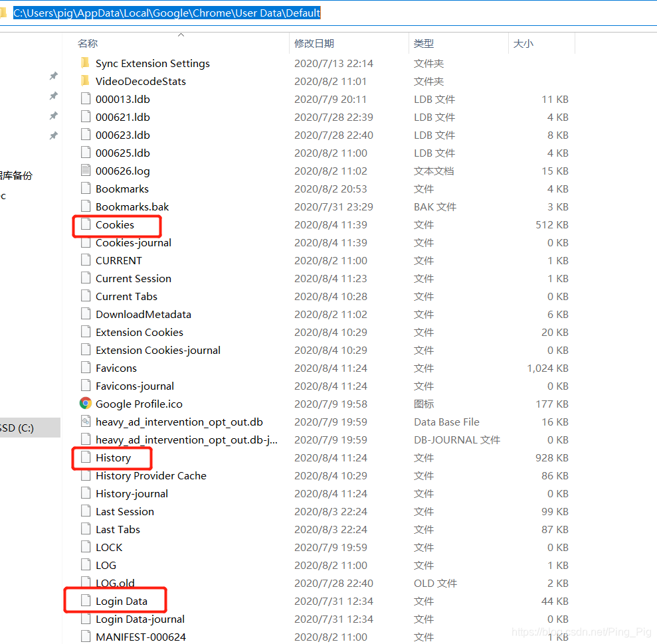Click the 1,024 KB size of Favicons
Image resolution: width=657 pixels, height=644 pixels.
547,368
